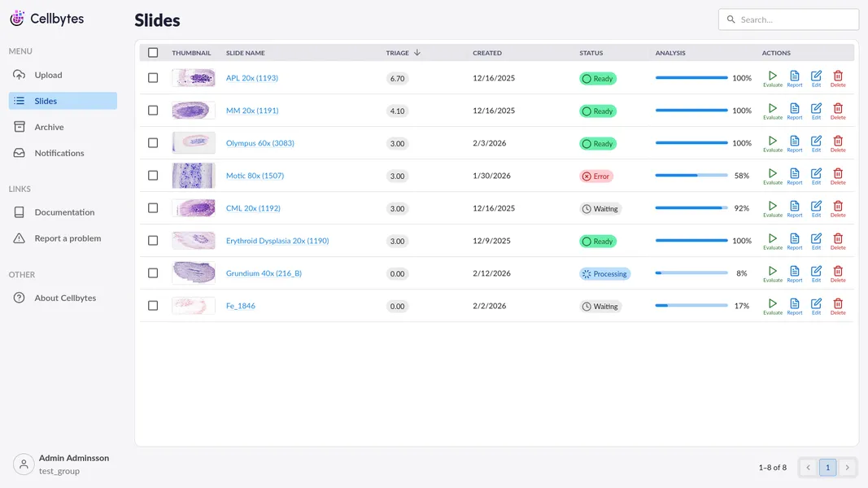Click Evaluate icon for APL 20x (1193)
This screenshot has width=868, height=488.
(x=772, y=78)
